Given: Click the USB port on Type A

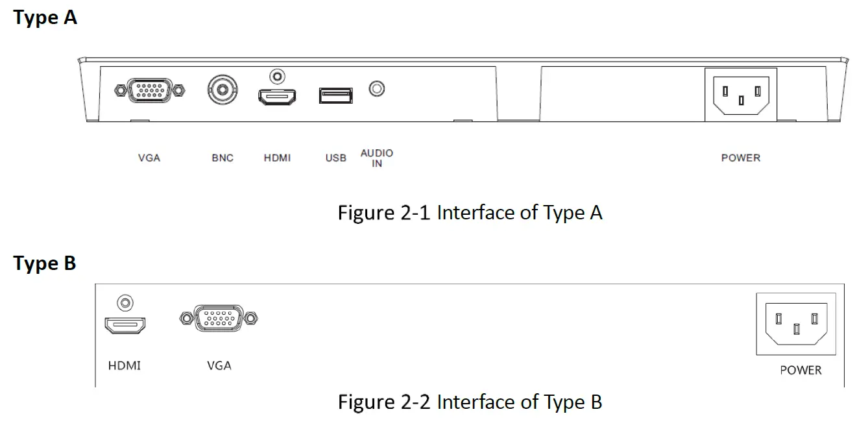Looking at the screenshot, I should click(x=335, y=95).
